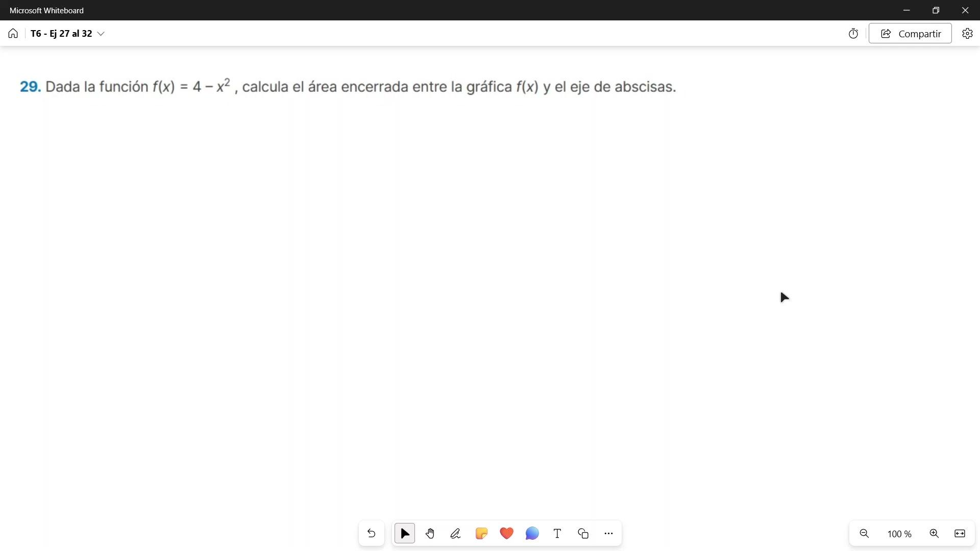
Task: Zoom out of the canvas
Action: (864, 534)
